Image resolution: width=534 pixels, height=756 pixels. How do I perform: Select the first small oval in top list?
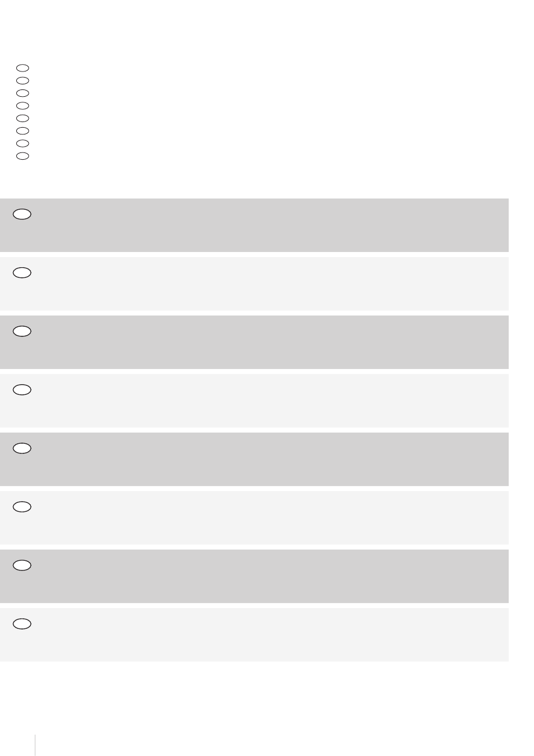22,68
